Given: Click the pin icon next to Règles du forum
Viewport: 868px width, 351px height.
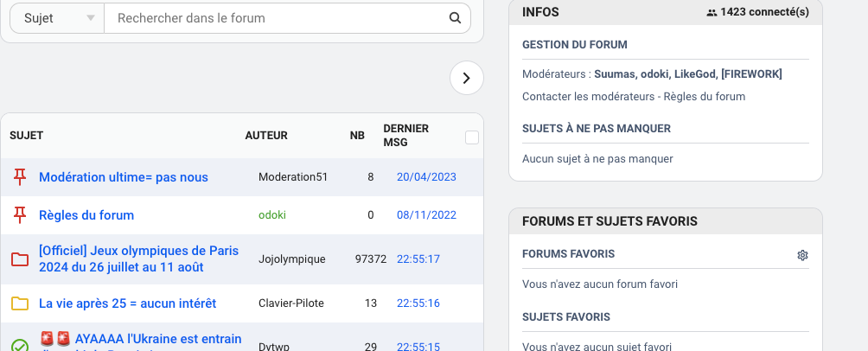Looking at the screenshot, I should tap(20, 215).
